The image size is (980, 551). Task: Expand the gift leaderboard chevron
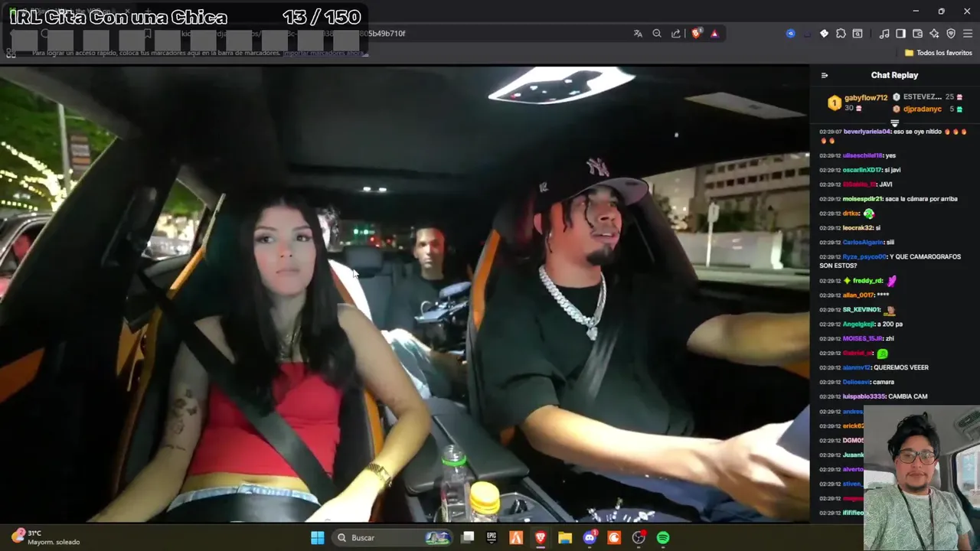[894, 123]
